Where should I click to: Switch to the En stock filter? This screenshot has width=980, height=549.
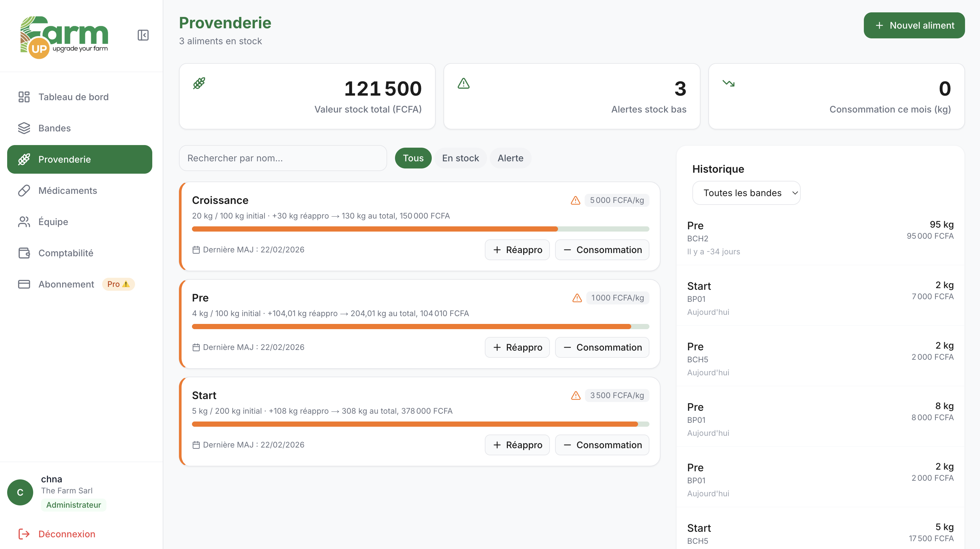460,158
